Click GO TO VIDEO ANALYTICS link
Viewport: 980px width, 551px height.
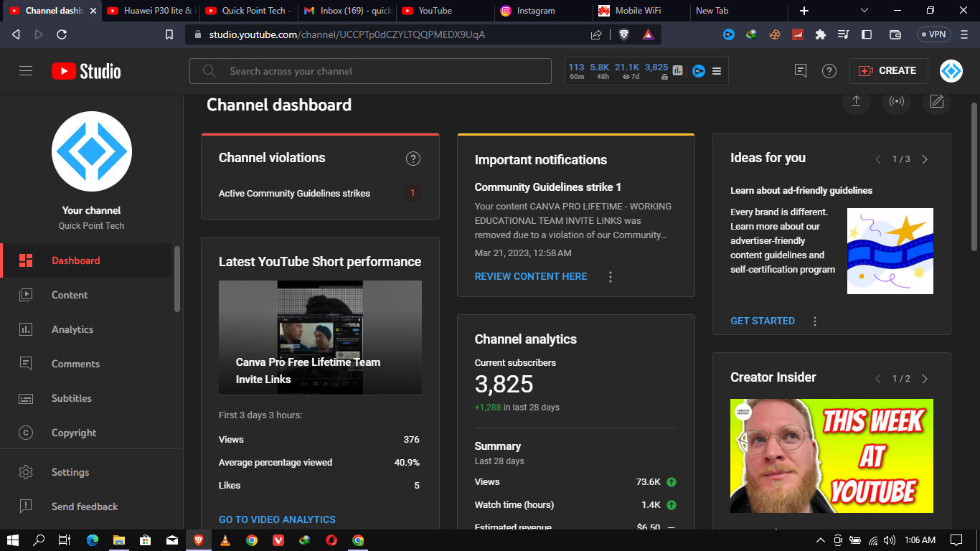pos(277,519)
